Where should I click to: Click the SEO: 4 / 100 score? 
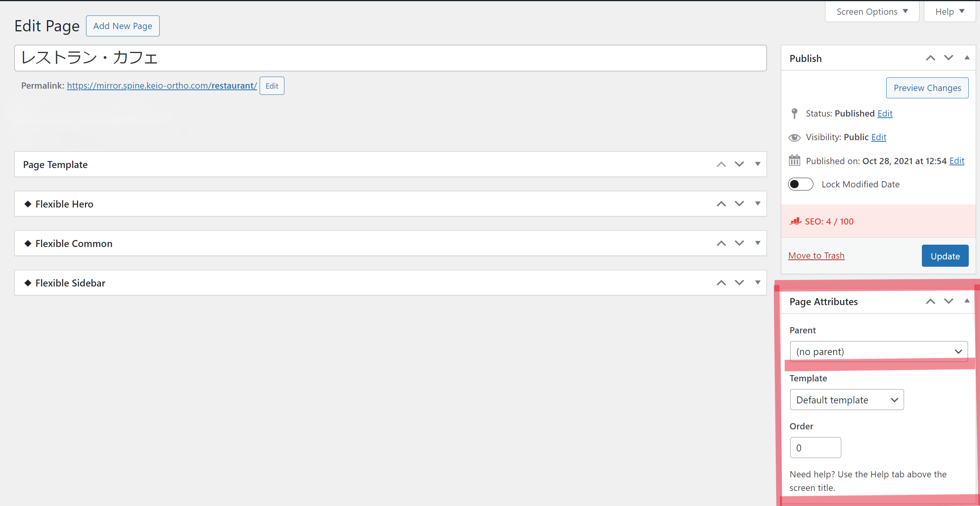(829, 221)
